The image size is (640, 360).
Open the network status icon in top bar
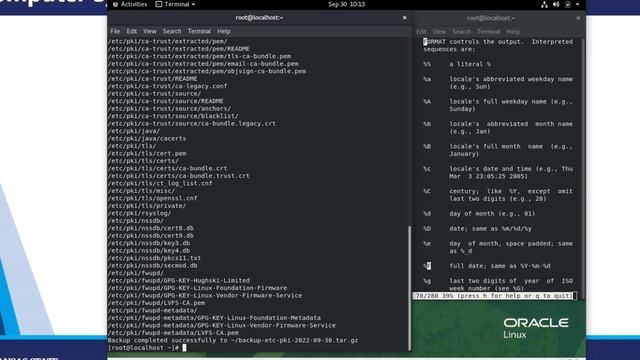(544, 4)
